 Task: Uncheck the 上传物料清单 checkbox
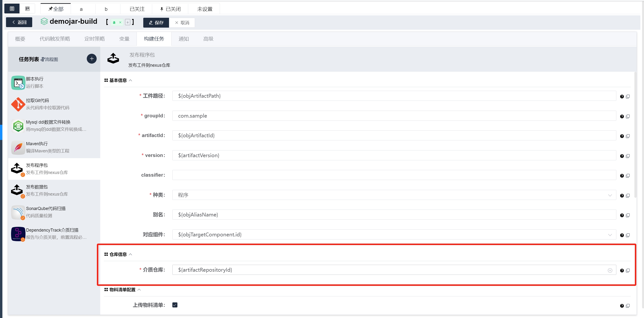175,305
